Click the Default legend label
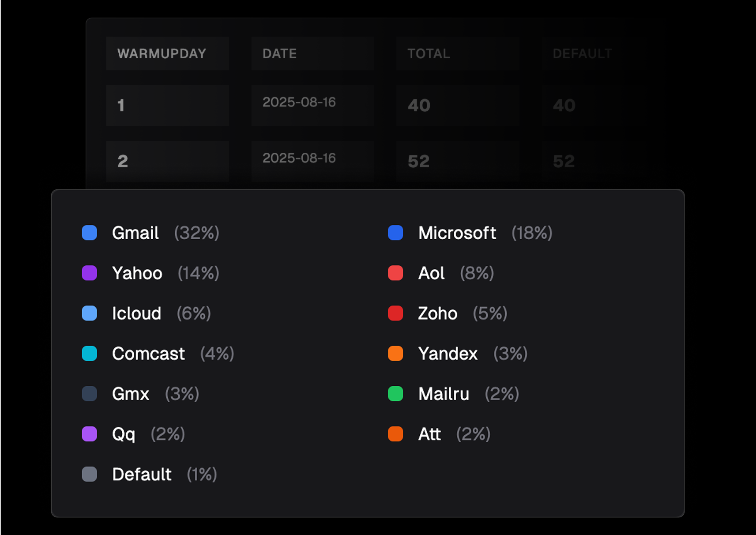 pyautogui.click(x=142, y=475)
